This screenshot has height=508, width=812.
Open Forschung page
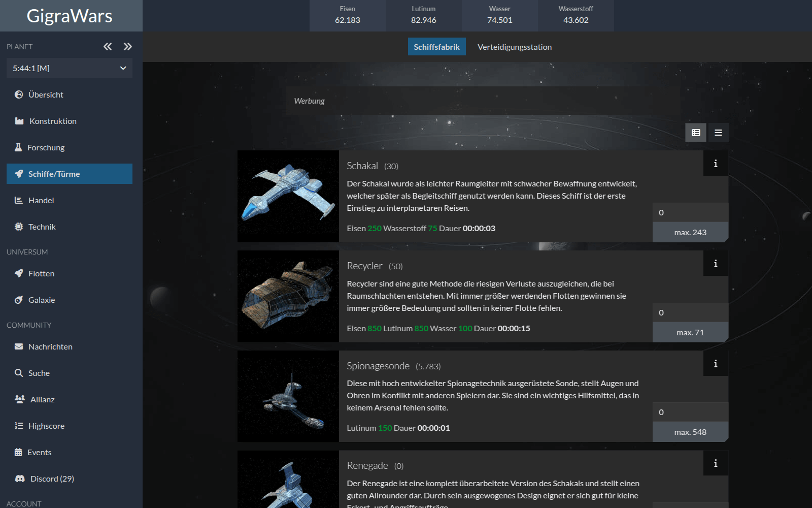click(x=70, y=147)
